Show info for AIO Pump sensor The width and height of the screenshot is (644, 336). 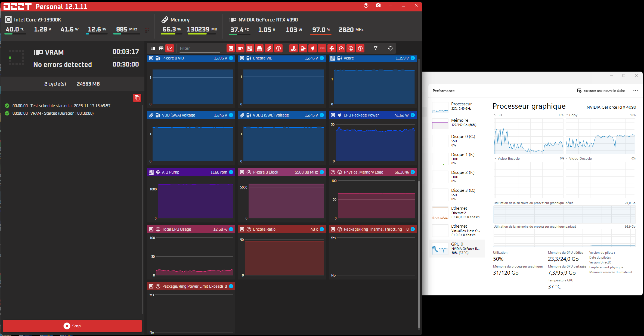(231, 172)
